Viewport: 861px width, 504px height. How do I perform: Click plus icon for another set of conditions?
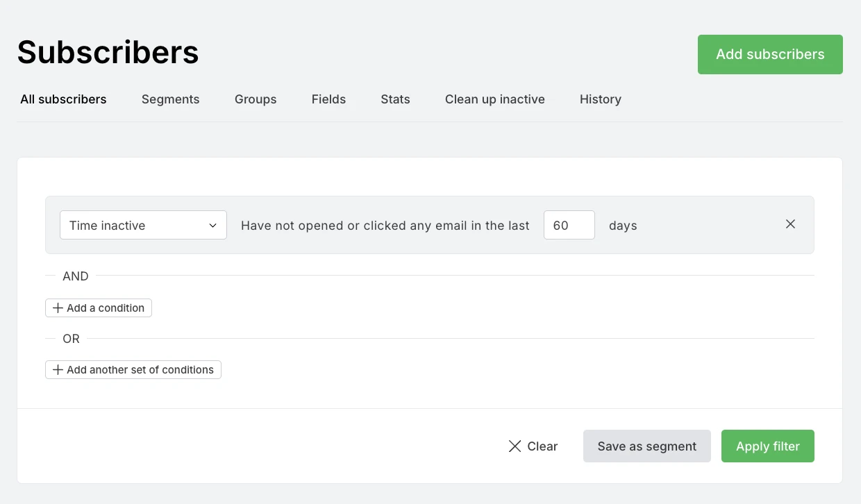pos(58,370)
